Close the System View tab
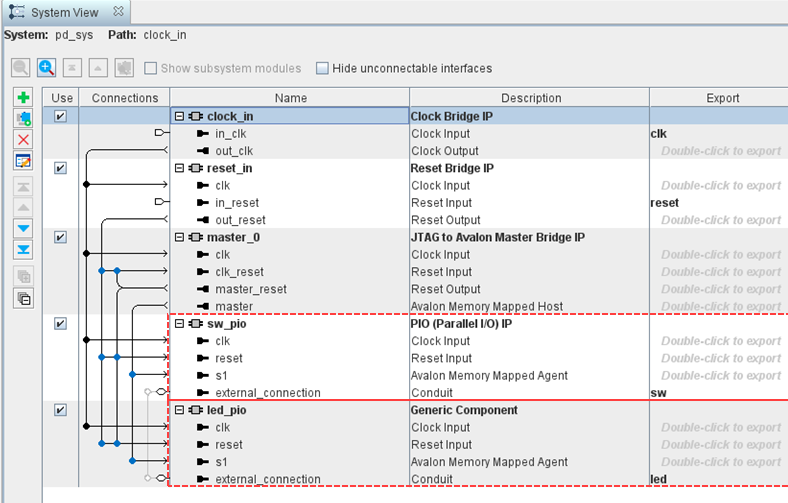 coord(117,12)
